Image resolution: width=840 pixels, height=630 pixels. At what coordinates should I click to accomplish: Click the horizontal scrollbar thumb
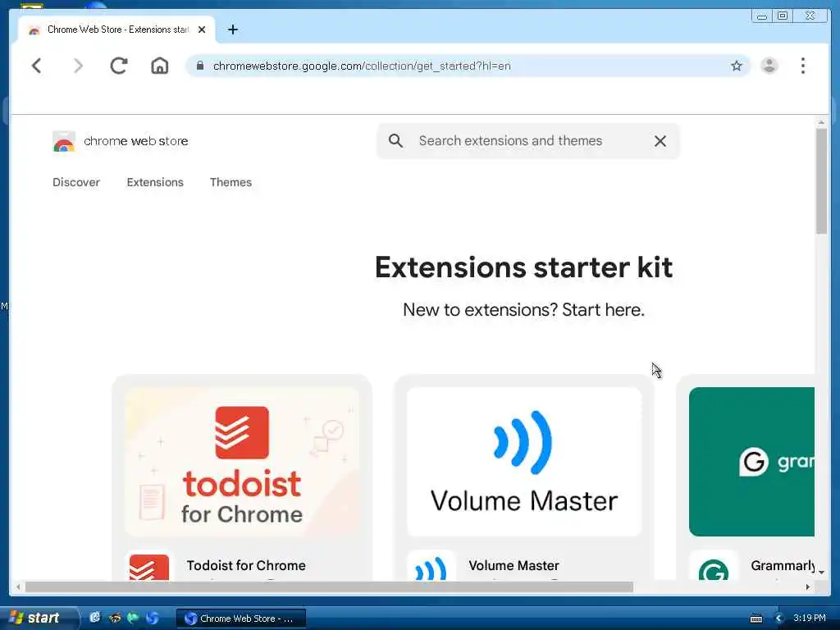tap(329, 587)
